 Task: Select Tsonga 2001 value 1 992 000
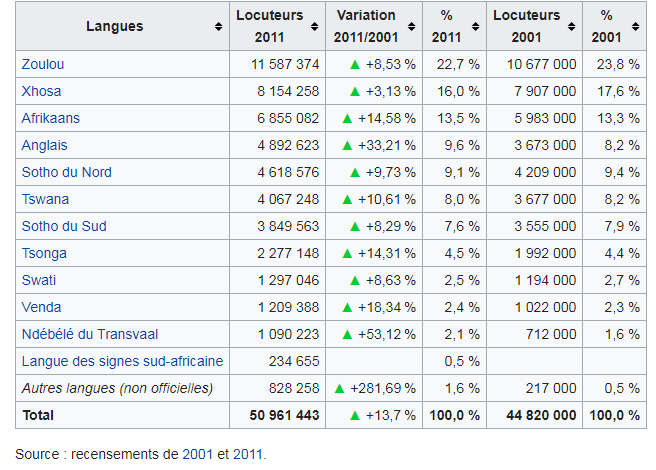pos(545,253)
